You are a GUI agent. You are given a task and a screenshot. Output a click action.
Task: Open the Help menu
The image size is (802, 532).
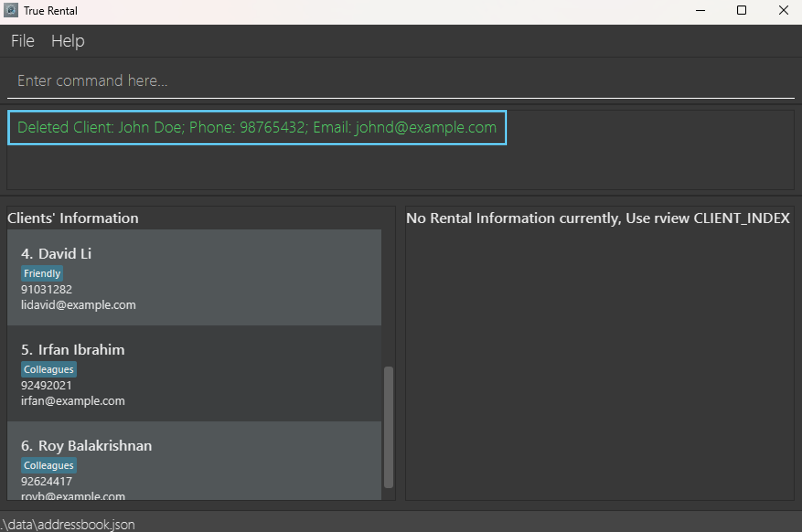click(68, 41)
